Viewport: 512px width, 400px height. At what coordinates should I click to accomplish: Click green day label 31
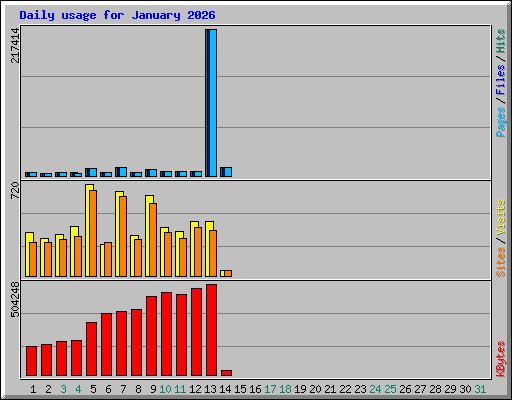pyautogui.click(x=480, y=389)
